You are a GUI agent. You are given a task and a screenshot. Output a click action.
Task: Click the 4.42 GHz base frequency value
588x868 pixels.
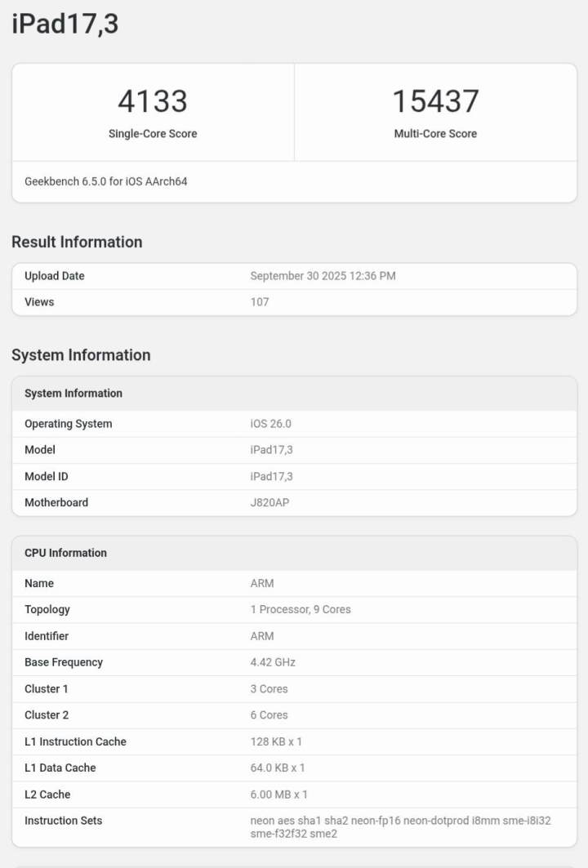point(273,662)
